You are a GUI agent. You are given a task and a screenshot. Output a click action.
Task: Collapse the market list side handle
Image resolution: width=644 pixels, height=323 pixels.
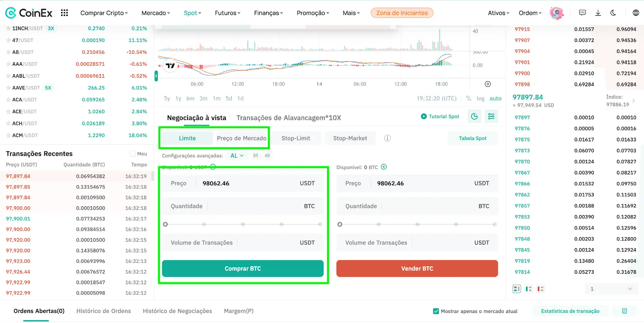click(x=156, y=76)
